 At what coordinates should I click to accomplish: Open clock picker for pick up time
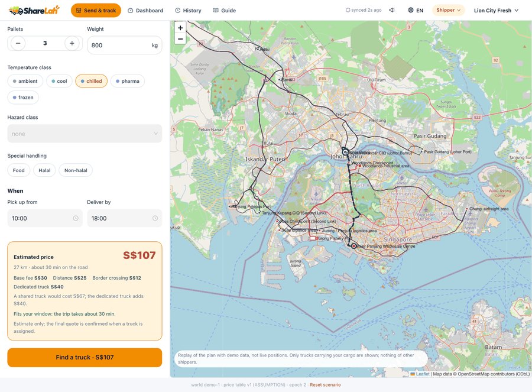76,218
